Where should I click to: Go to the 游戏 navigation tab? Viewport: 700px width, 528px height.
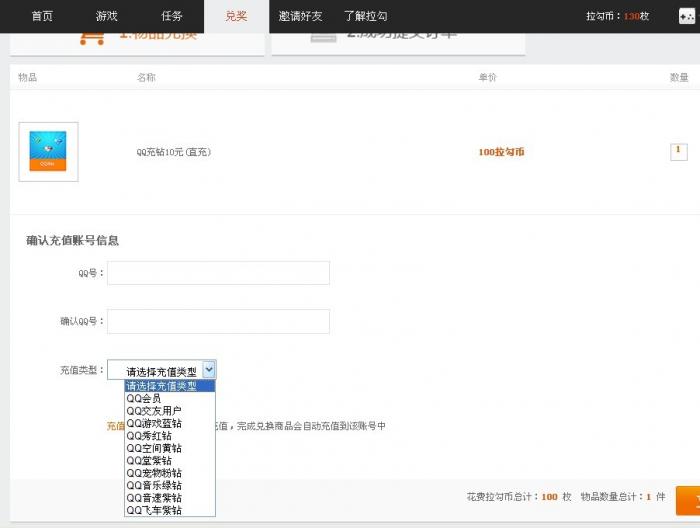(107, 17)
